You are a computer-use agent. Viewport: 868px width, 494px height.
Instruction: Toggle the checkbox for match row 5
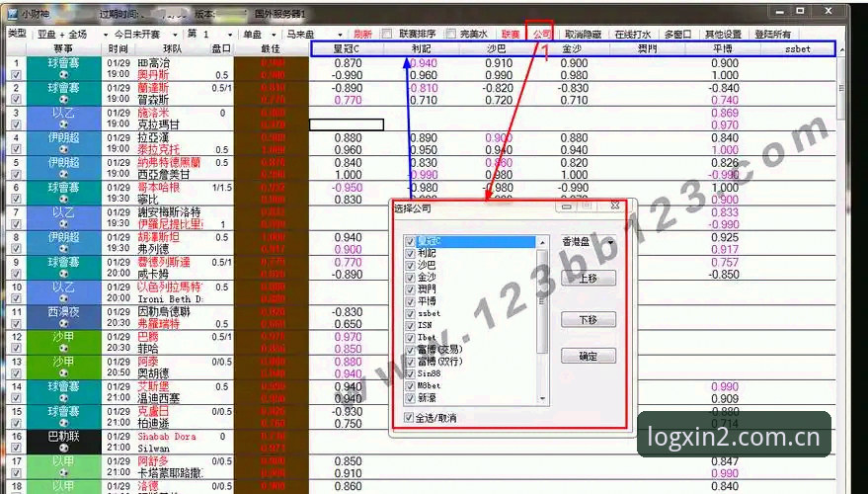click(16, 175)
